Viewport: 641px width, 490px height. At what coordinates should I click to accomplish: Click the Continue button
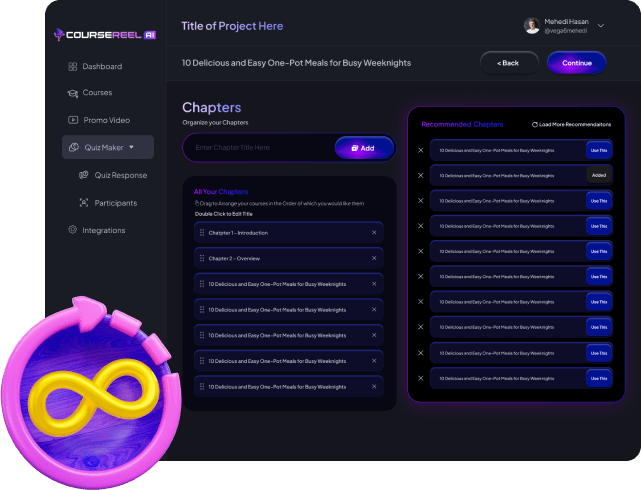click(x=576, y=63)
